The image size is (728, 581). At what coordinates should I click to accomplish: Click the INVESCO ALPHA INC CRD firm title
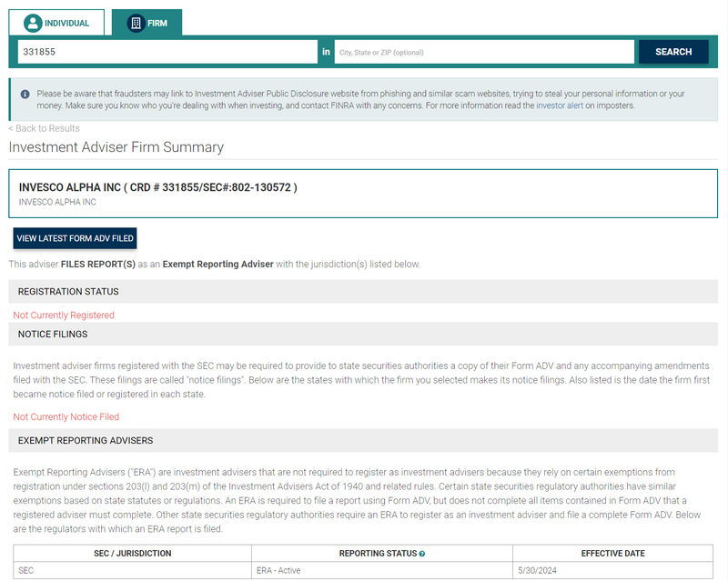coord(157,187)
